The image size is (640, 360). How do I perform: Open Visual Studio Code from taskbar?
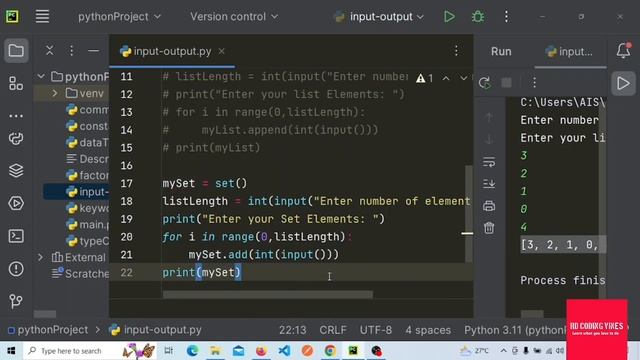[x=284, y=351]
